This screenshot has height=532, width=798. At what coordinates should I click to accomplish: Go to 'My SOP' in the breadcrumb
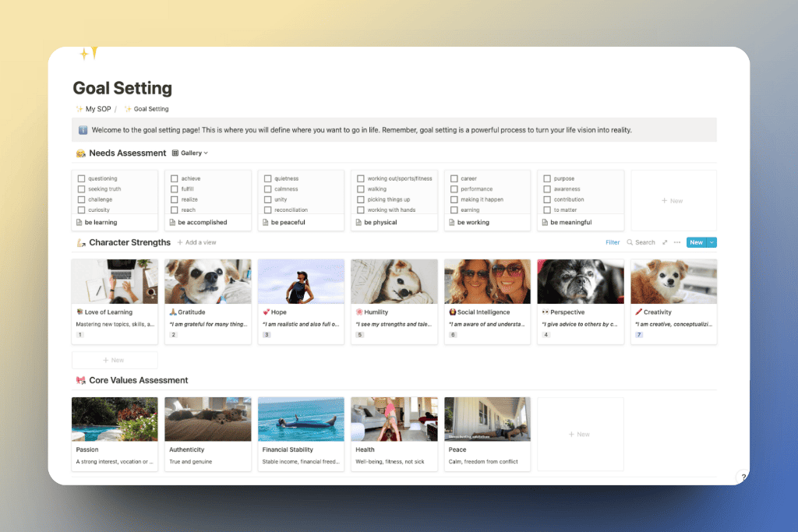click(95, 109)
